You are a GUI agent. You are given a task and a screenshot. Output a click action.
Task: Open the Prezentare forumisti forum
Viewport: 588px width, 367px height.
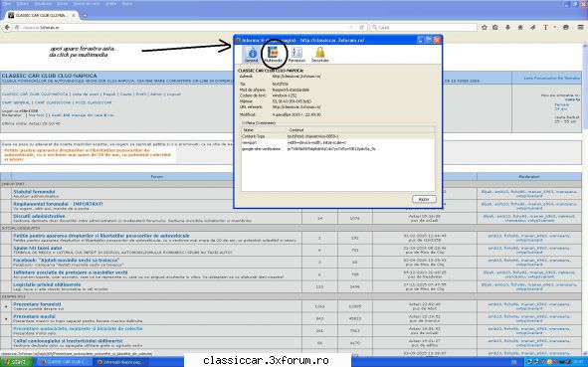coord(37,304)
